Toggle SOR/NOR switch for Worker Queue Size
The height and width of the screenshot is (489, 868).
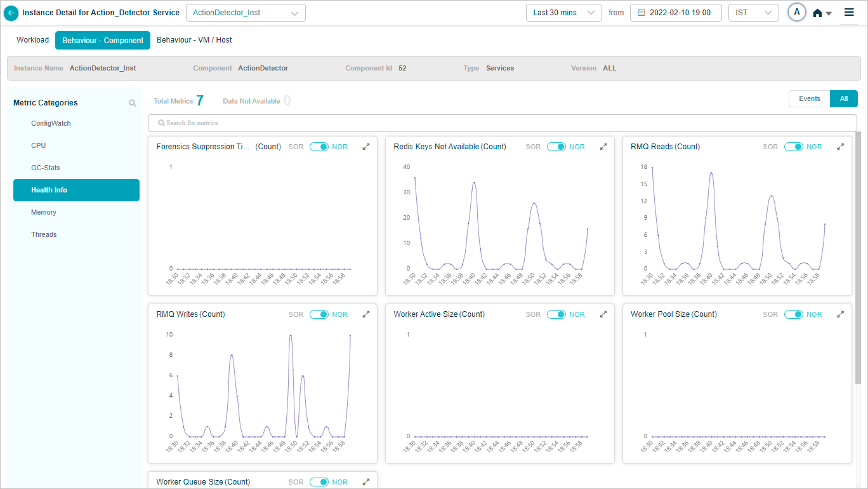319,482
